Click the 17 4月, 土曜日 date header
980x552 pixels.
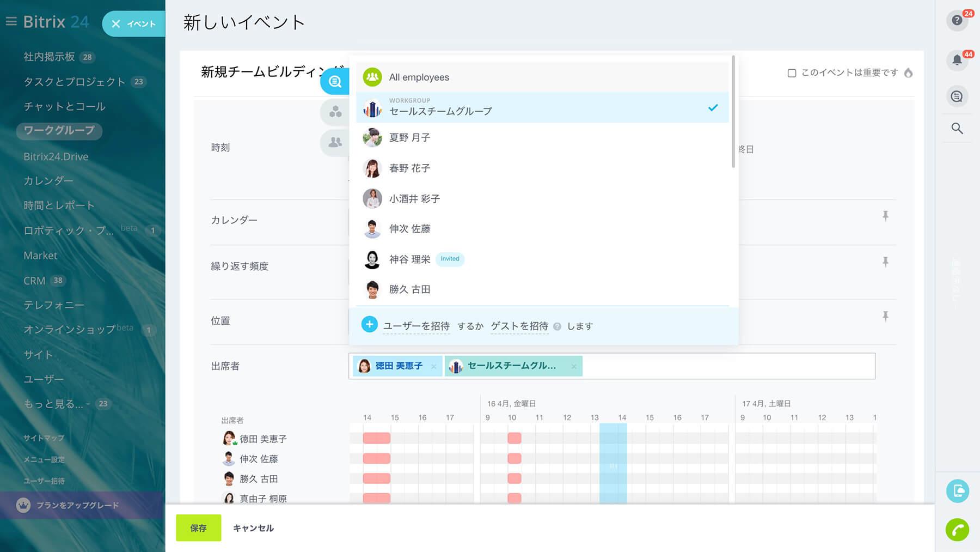(766, 404)
